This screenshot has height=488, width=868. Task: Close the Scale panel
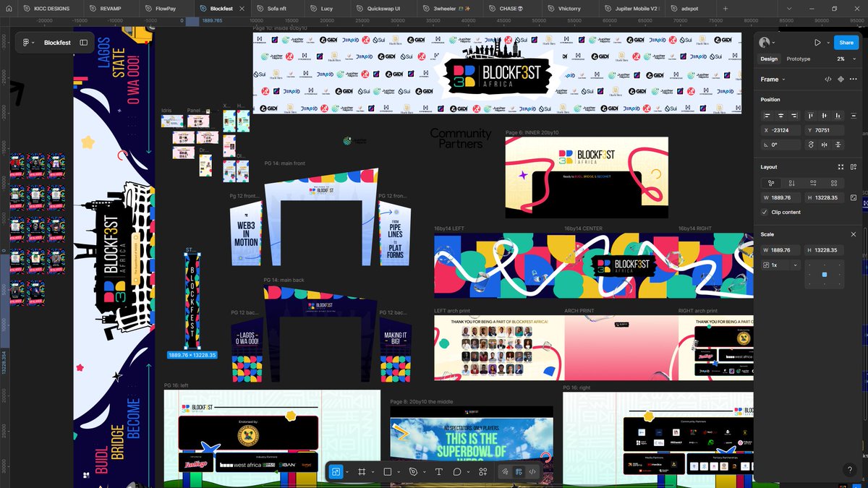click(x=854, y=234)
